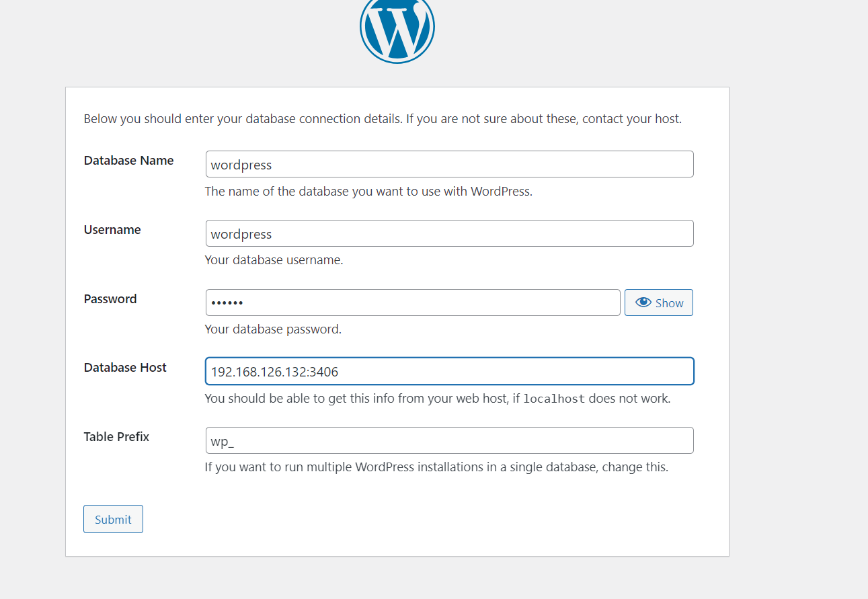Focus the Table Prefix field containing wp_
This screenshot has height=599, width=868.
[449, 440]
